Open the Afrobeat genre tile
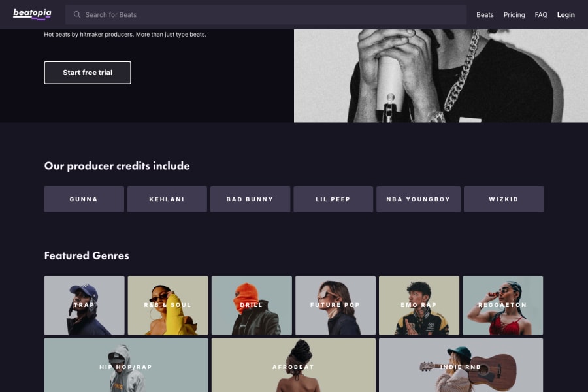 click(293, 366)
